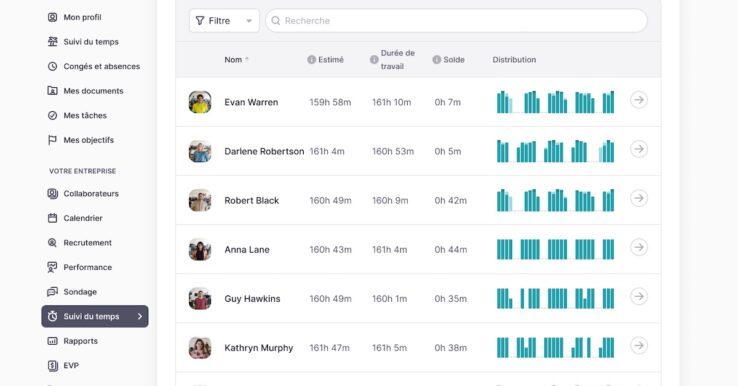Sort by Nom column arrow
Image resolution: width=738 pixels, height=386 pixels.
(x=247, y=59)
